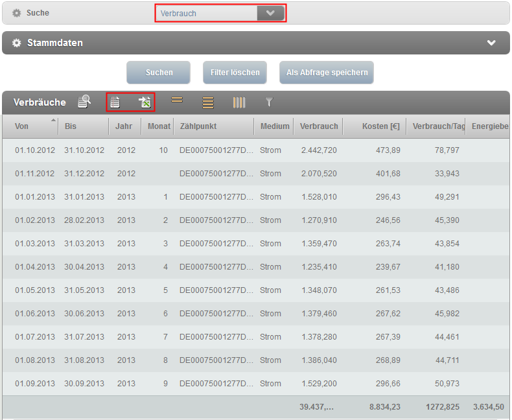
Task: Click the gear icon next to Suche
Action: tap(17, 13)
